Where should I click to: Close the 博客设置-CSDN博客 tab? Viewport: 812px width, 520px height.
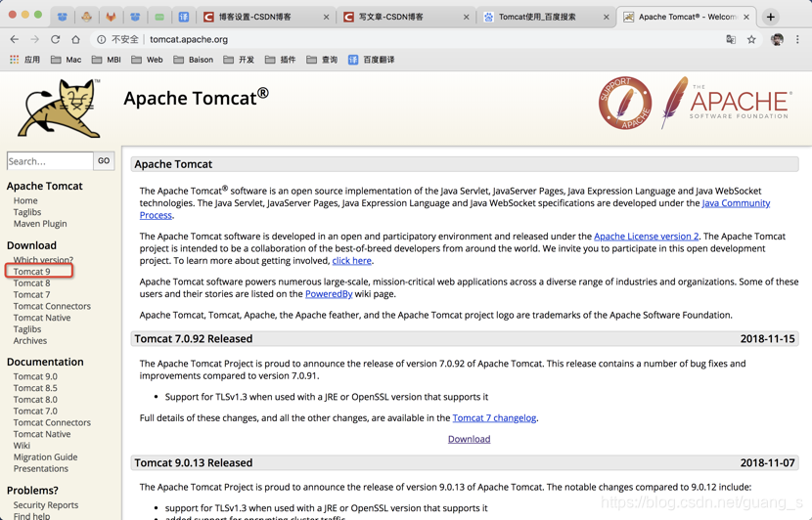coord(326,17)
